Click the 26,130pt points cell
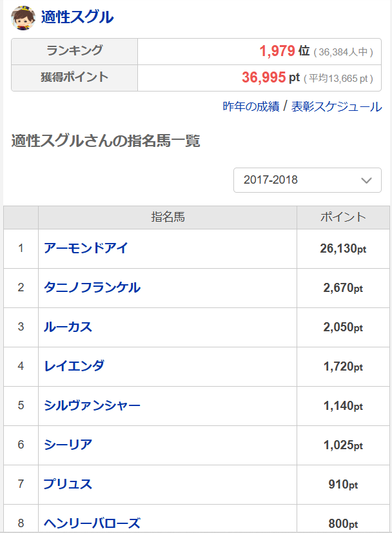This screenshot has height=533, width=392. click(x=343, y=249)
